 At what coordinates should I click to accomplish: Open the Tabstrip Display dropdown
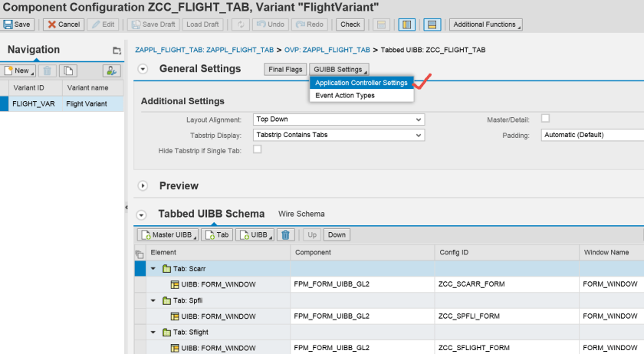(418, 135)
